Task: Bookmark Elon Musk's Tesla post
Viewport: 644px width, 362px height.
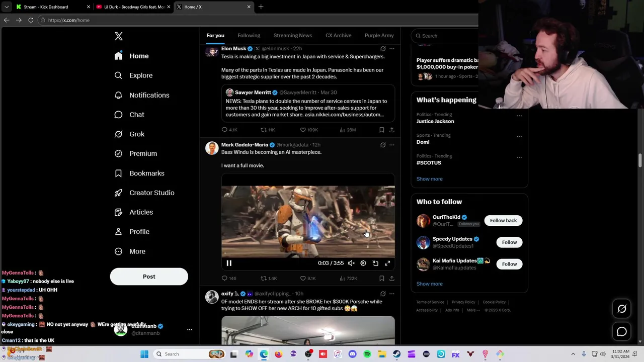Action: [x=382, y=130]
